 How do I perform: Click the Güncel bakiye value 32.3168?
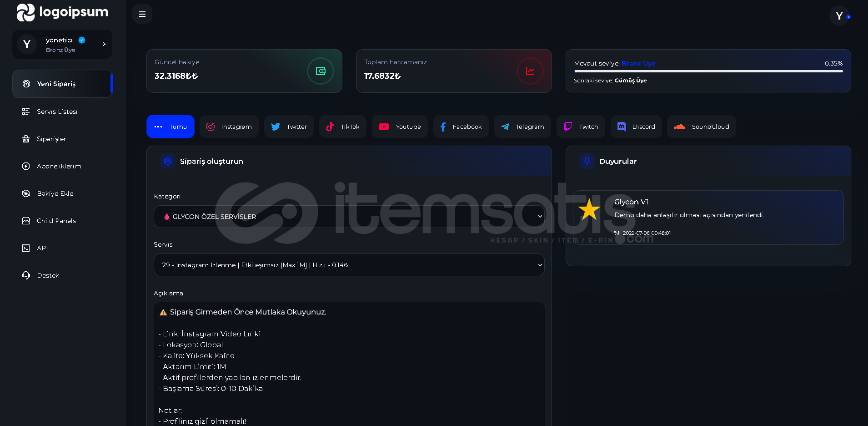pyautogui.click(x=176, y=76)
